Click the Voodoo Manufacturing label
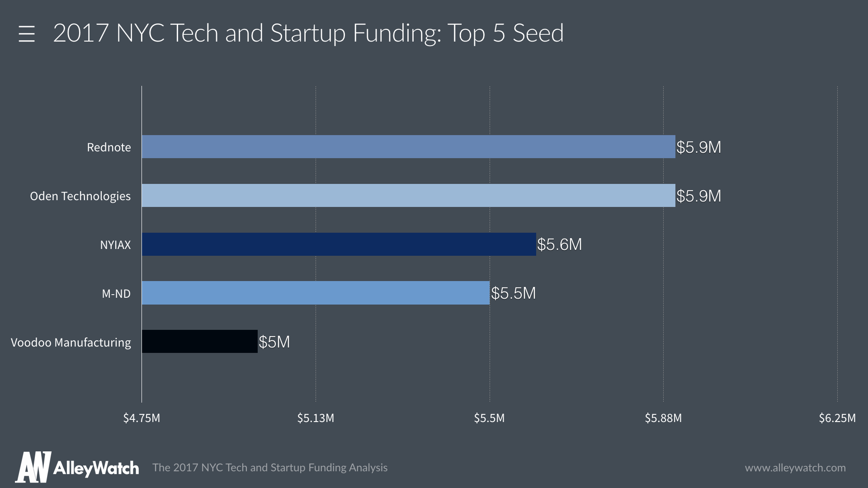Screen dimensions: 868x488 [71, 343]
